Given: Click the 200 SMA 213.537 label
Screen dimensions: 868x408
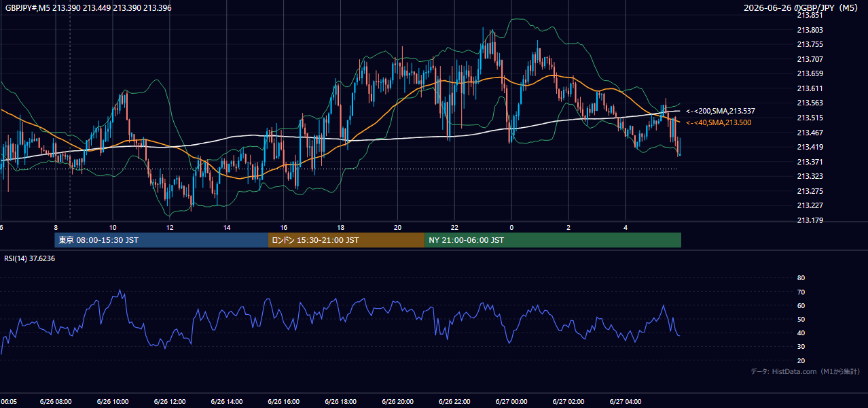Looking at the screenshot, I should 721,111.
